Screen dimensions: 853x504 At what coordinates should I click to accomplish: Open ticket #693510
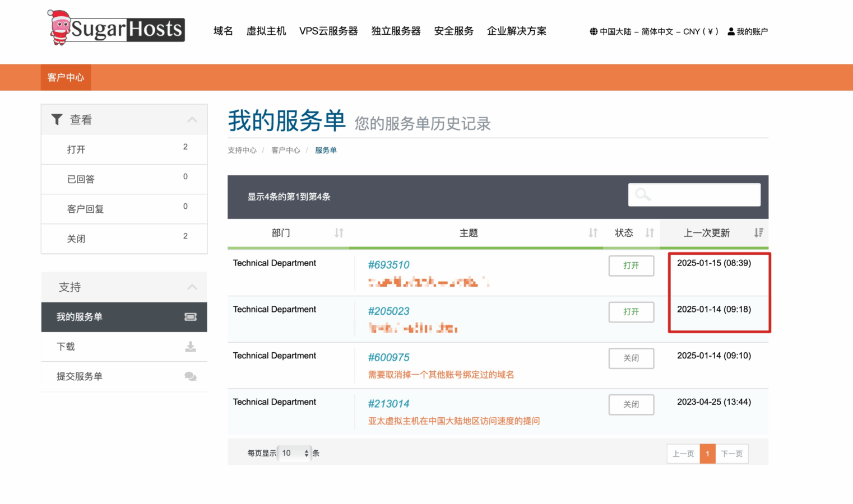388,264
